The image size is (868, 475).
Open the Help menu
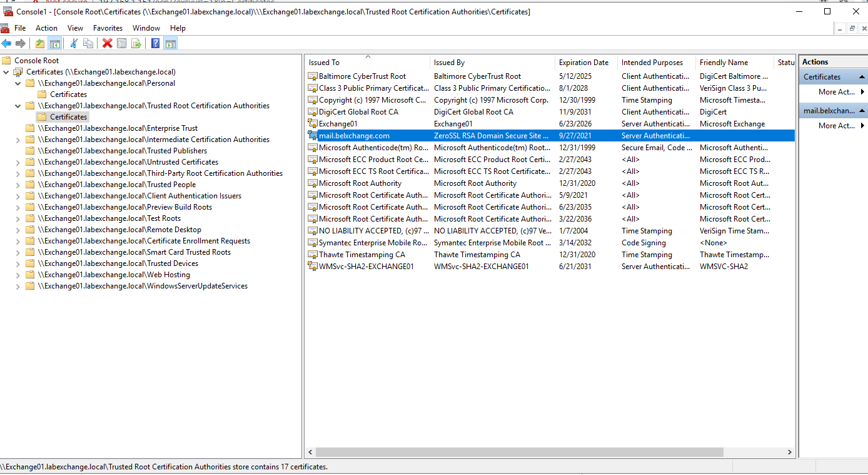tap(178, 28)
